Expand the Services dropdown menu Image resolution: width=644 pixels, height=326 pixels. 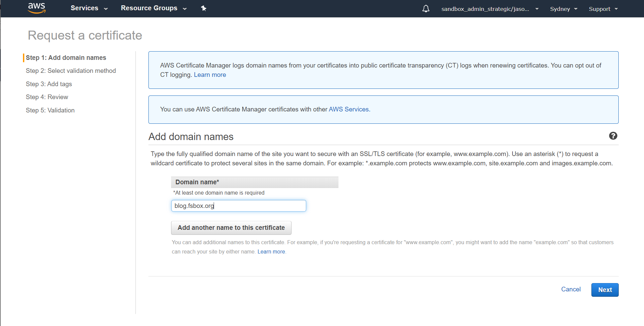click(x=89, y=8)
